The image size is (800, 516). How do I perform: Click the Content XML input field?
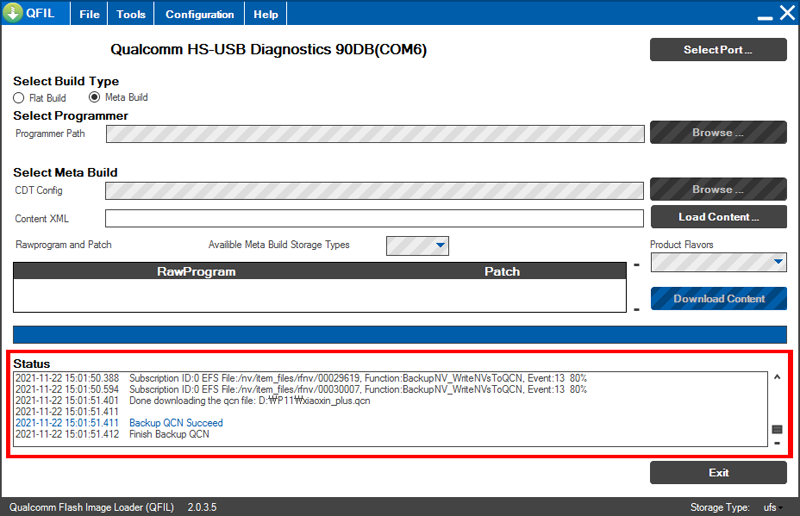pos(374,218)
